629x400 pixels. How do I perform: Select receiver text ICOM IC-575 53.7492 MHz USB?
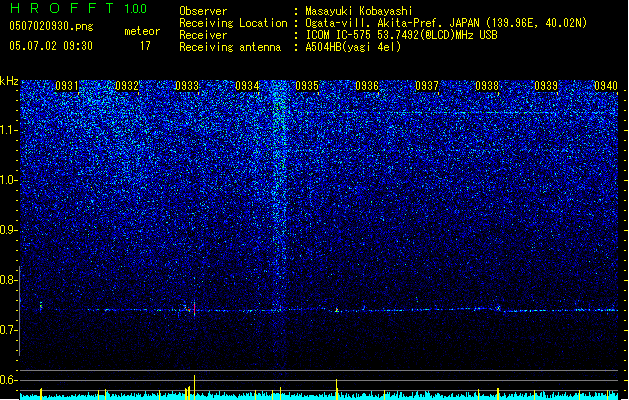coord(401,35)
